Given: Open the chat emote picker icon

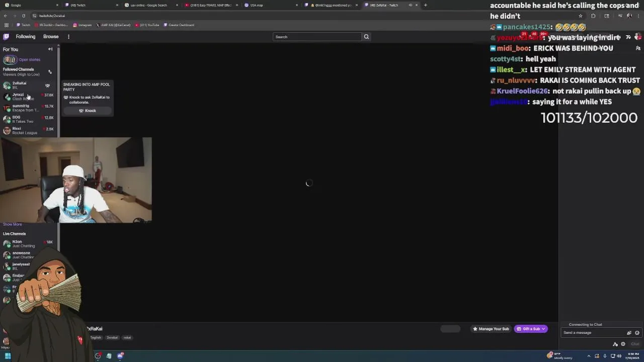Looking at the screenshot, I should 637,333.
